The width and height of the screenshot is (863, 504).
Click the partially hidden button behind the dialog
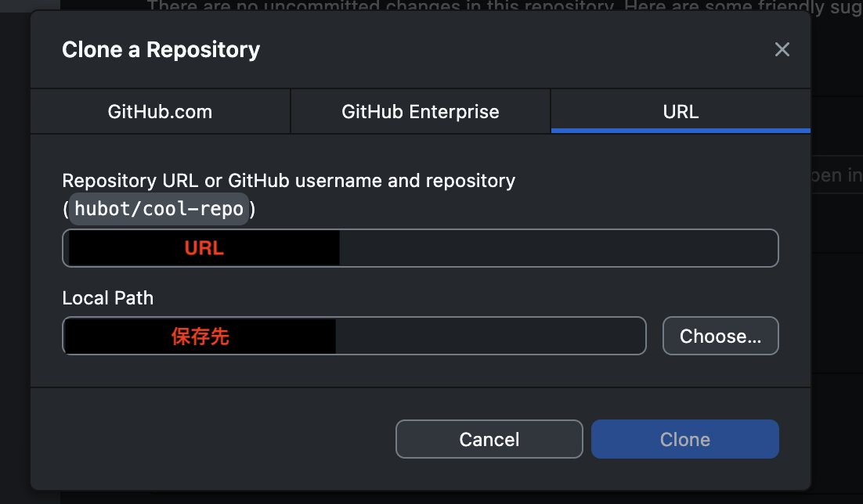point(836,176)
